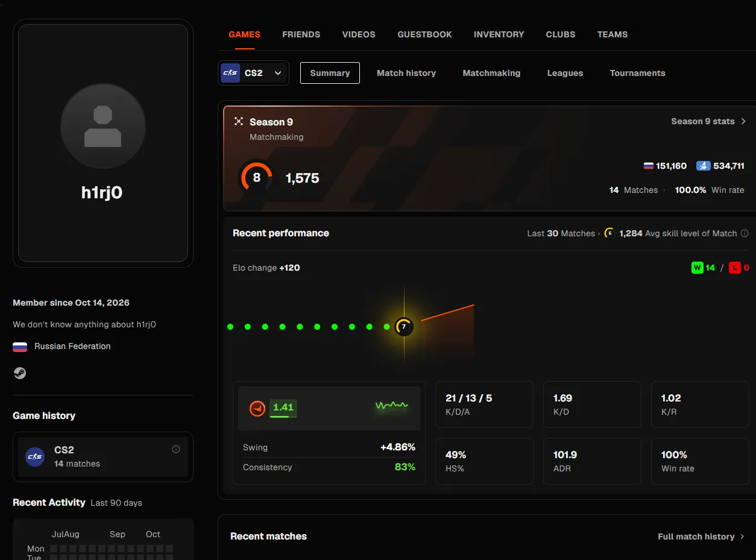Switch to the TEAMS tab
This screenshot has height=560, width=756.
coord(613,34)
